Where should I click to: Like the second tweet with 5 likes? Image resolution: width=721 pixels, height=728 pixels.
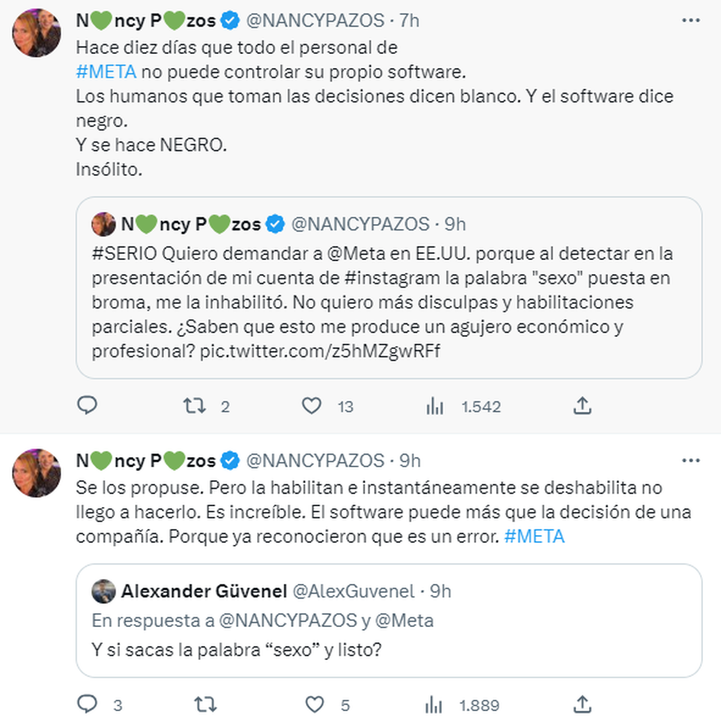[x=315, y=704]
